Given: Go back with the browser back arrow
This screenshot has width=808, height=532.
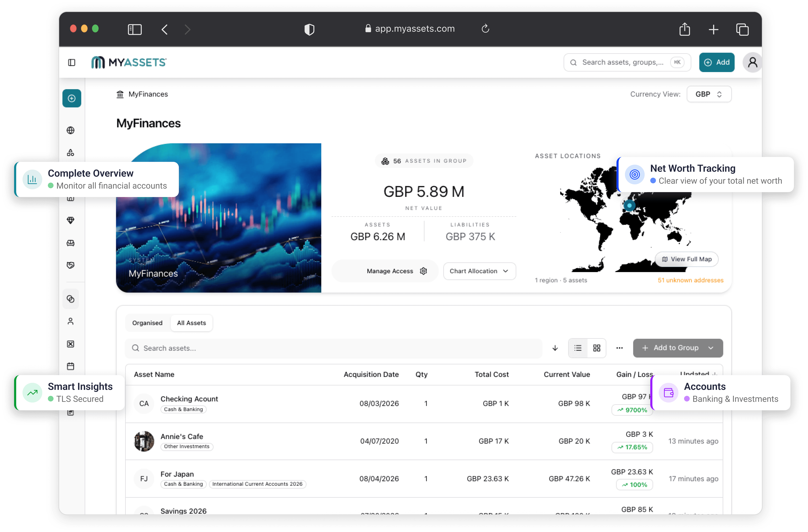Looking at the screenshot, I should point(165,30).
